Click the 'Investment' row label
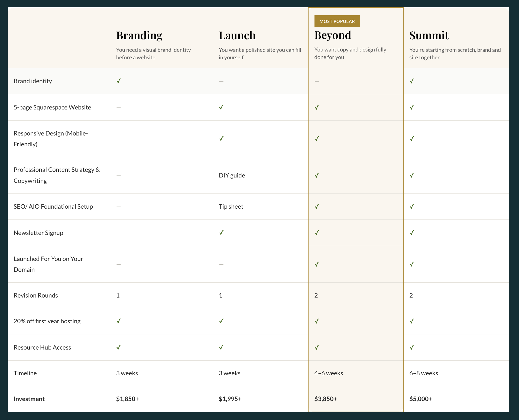 click(x=29, y=399)
